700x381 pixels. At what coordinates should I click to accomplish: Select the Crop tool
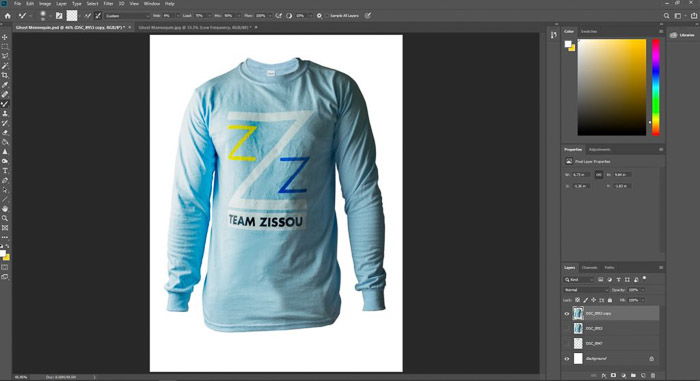(5, 75)
